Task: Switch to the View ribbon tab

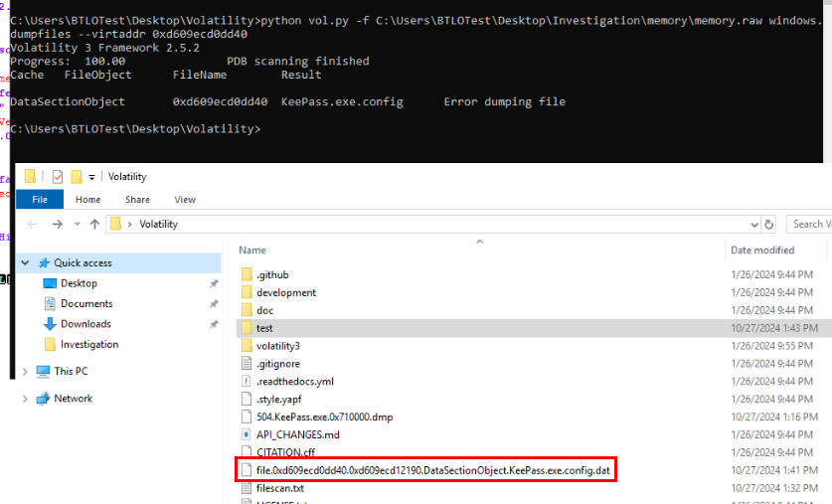Action: pos(185,200)
